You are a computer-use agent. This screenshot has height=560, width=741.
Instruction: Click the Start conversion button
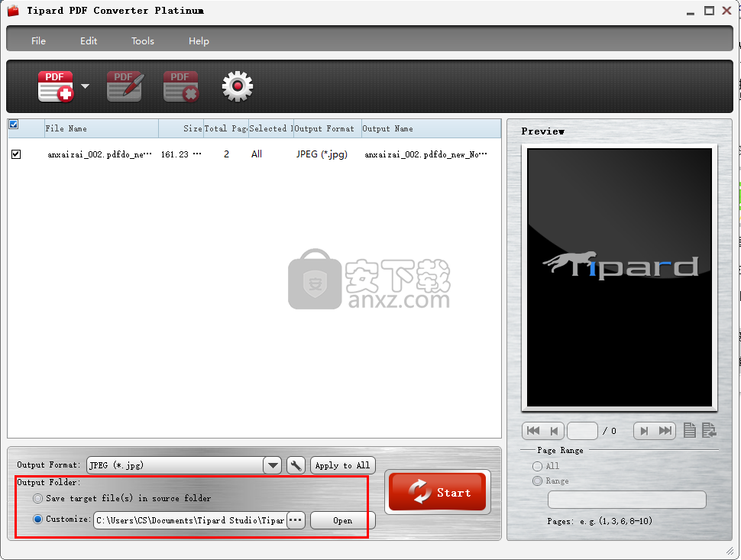[438, 492]
